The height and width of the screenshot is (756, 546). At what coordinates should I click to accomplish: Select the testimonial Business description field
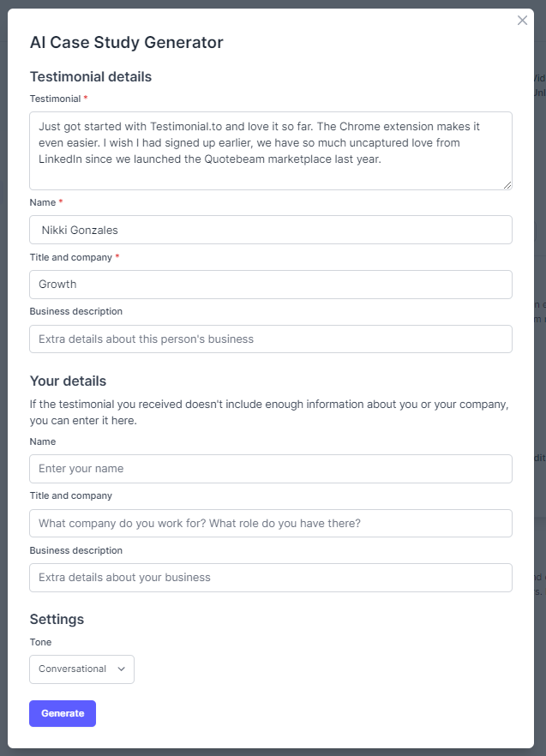click(271, 339)
